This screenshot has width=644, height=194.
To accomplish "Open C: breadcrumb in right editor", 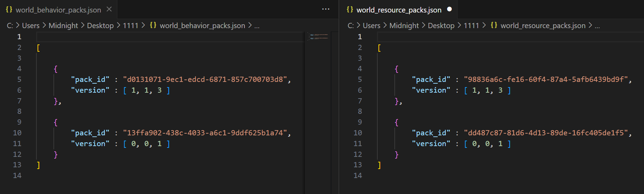I will point(351,26).
